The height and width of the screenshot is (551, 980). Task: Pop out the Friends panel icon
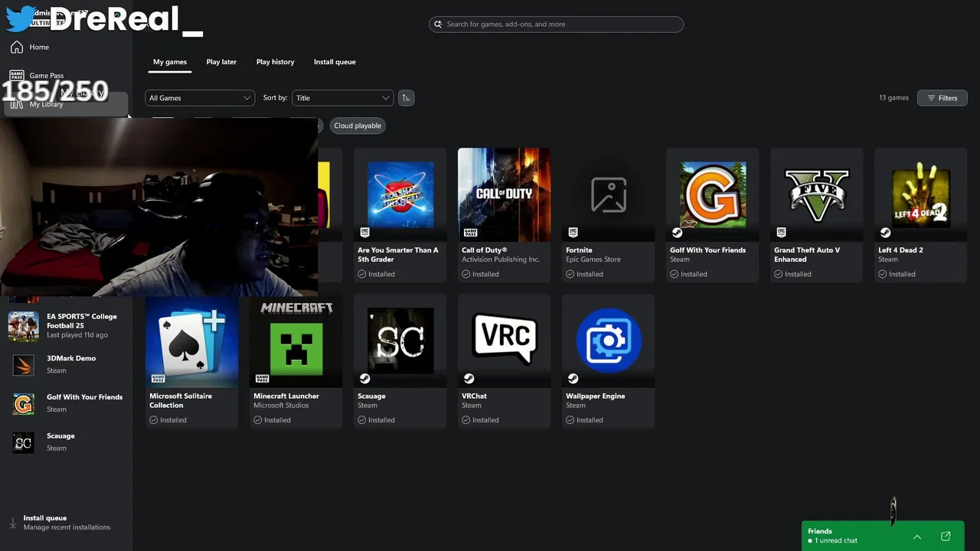tap(946, 536)
